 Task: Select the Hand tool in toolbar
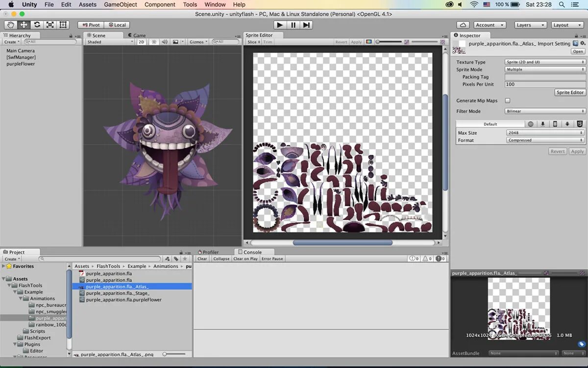(10, 25)
